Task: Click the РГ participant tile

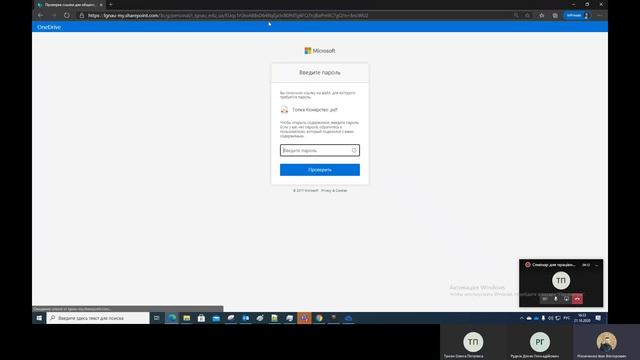Action: coord(540,342)
